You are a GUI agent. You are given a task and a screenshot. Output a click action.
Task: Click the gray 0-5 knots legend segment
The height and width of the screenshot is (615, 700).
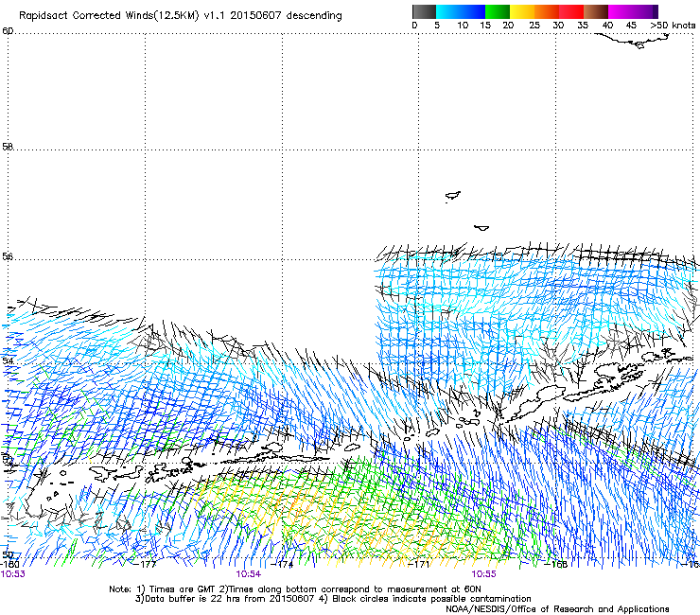pyautogui.click(x=424, y=11)
